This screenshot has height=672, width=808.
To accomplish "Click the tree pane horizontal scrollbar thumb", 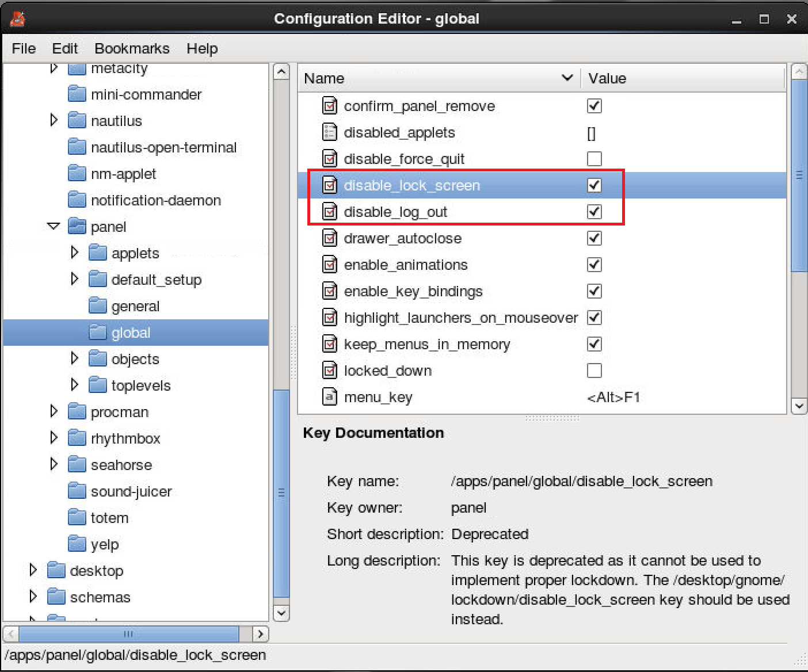I will 129,634.
